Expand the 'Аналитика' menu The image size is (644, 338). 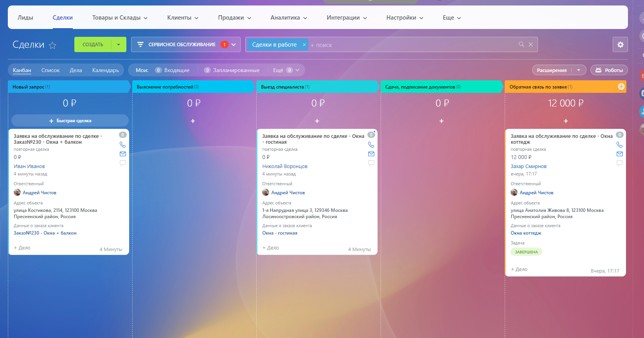(289, 18)
